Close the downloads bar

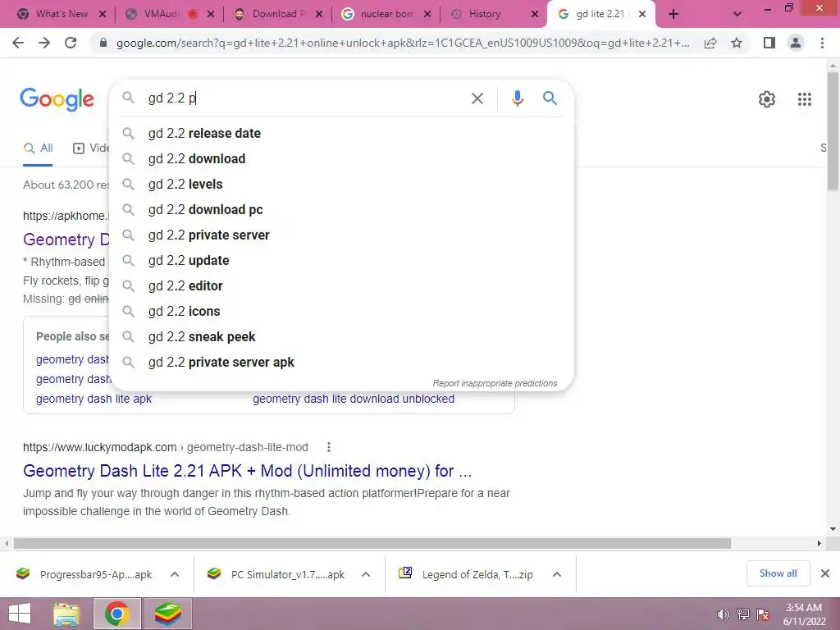(x=825, y=573)
